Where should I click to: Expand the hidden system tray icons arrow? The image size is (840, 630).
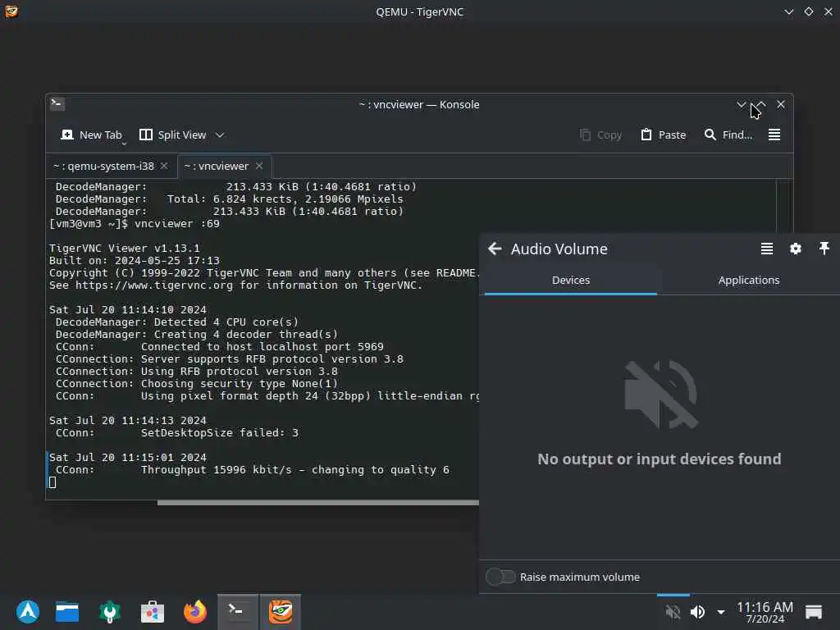pos(721,612)
